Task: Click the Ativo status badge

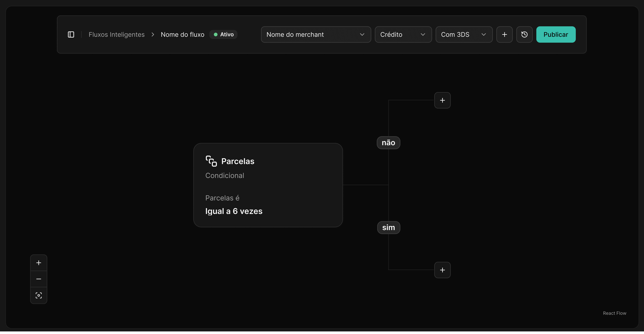Action: [223, 34]
